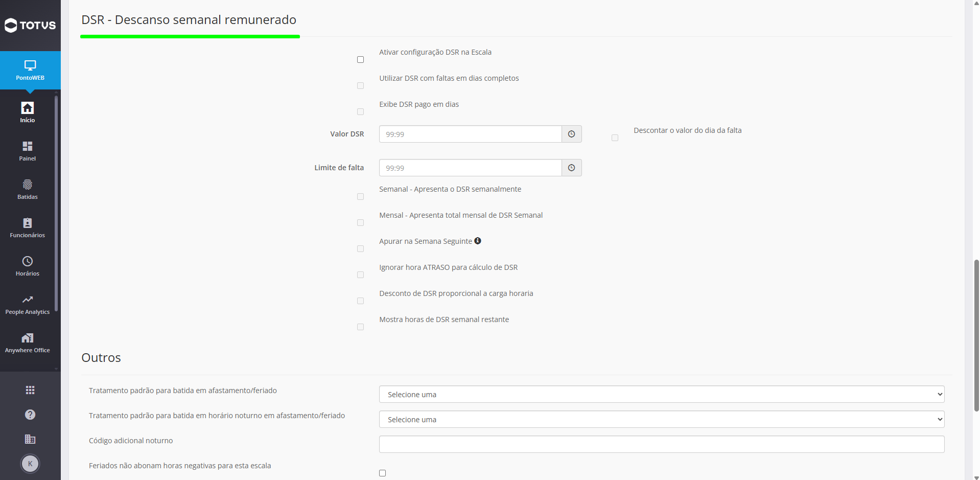The width and height of the screenshot is (980, 480).
Task: Open dropdown for horário noturno em afastamento/feriado
Action: coord(662,419)
